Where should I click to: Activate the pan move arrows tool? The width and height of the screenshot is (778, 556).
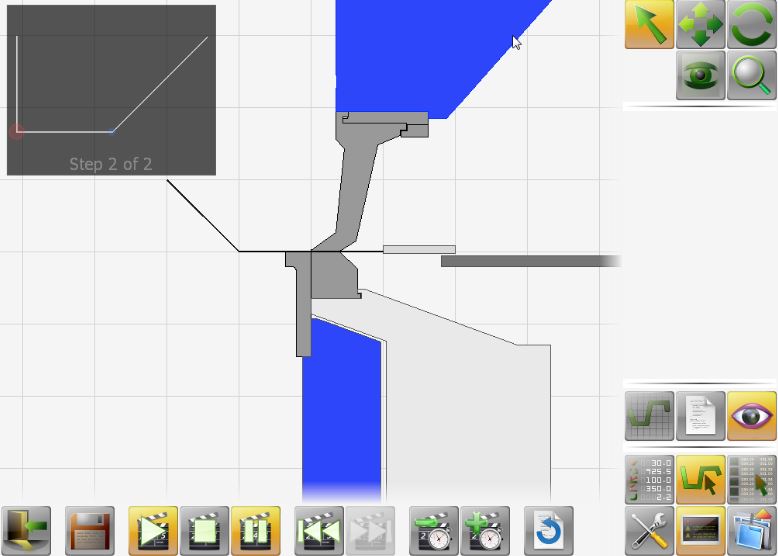(x=701, y=24)
